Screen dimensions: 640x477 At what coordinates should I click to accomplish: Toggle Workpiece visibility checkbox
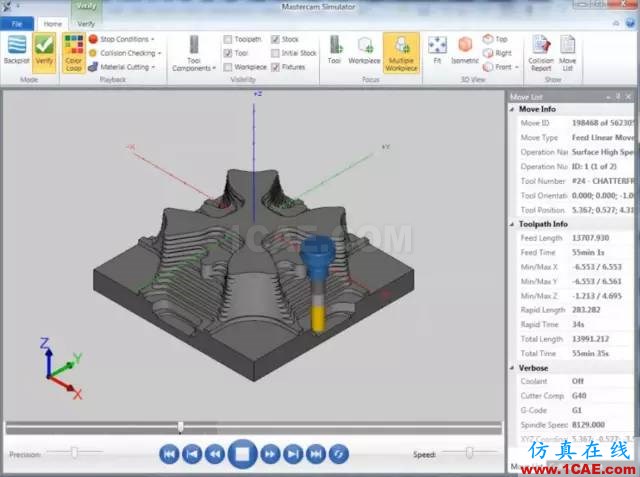coord(228,67)
